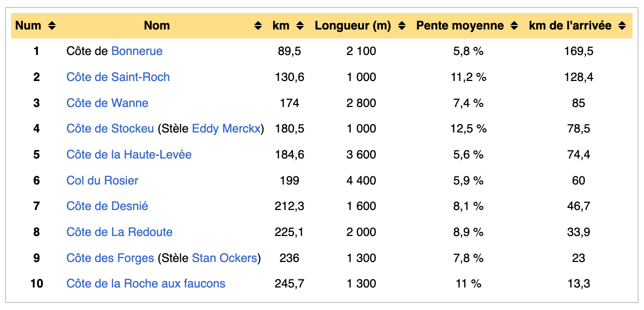Click the sort arrows beside Nom
Image resolution: width=644 pixels, height=310 pixels.
click(258, 26)
